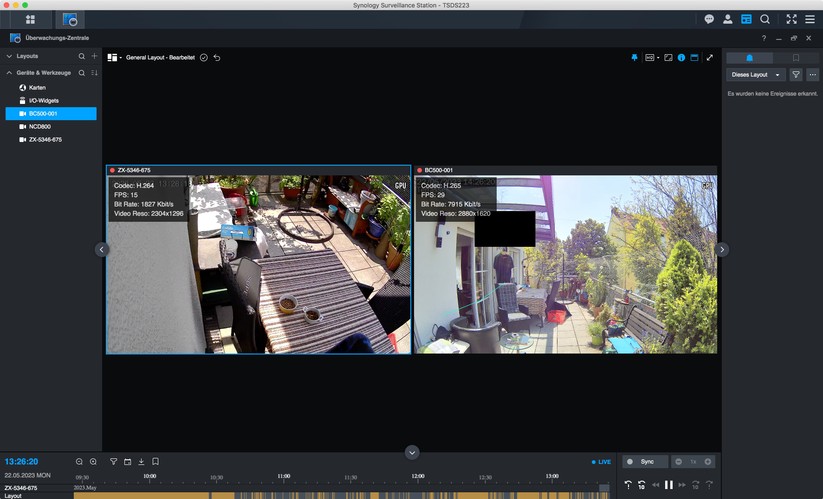Select the NCD800 camera in device list
This screenshot has height=499, width=823.
(x=40, y=127)
